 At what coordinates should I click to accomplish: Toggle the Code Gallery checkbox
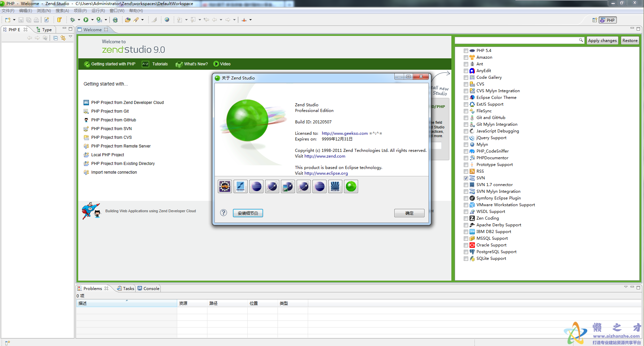pyautogui.click(x=466, y=77)
